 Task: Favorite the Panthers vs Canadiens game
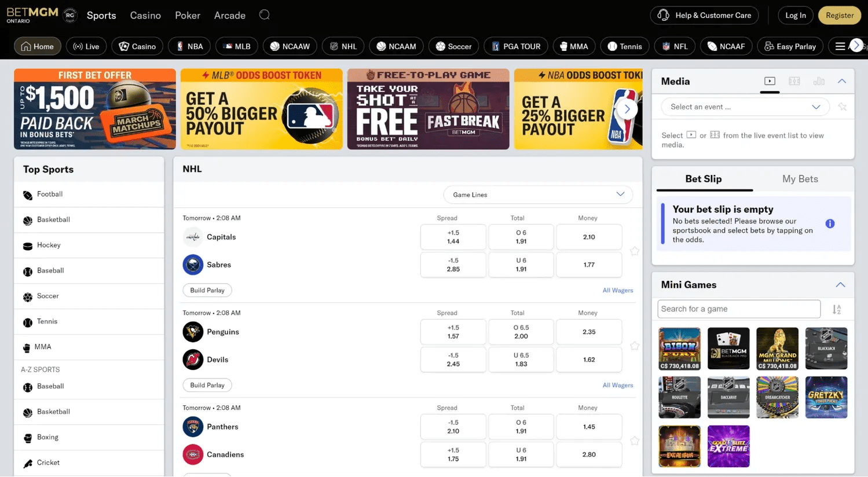(635, 441)
